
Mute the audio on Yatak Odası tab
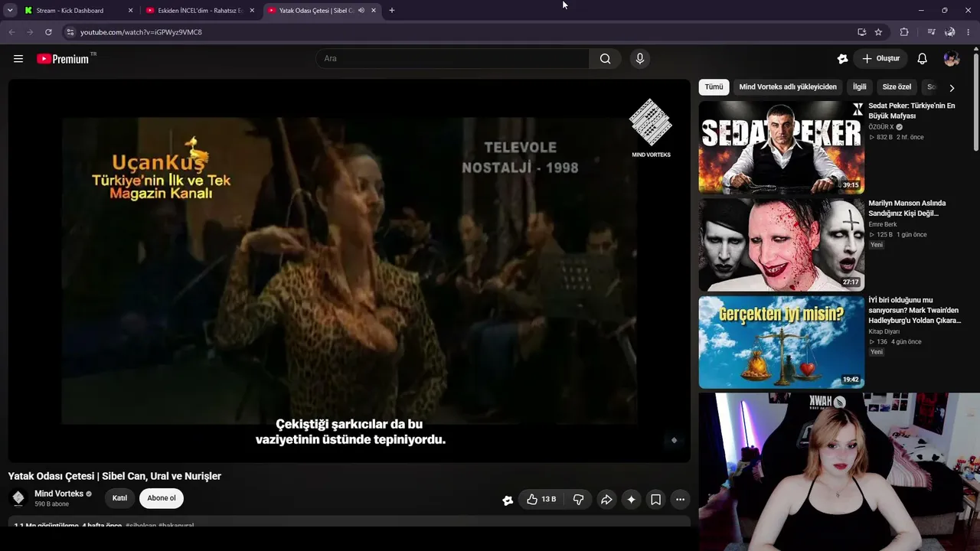pos(361,11)
